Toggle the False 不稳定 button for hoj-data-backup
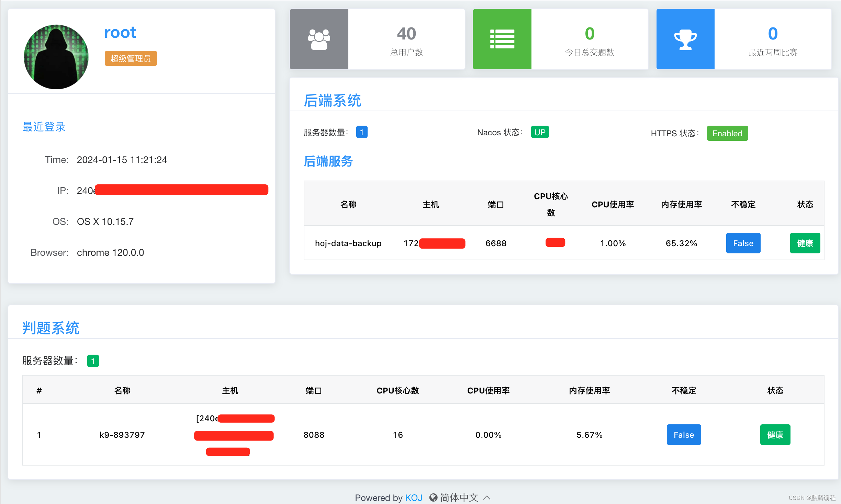 click(x=743, y=243)
